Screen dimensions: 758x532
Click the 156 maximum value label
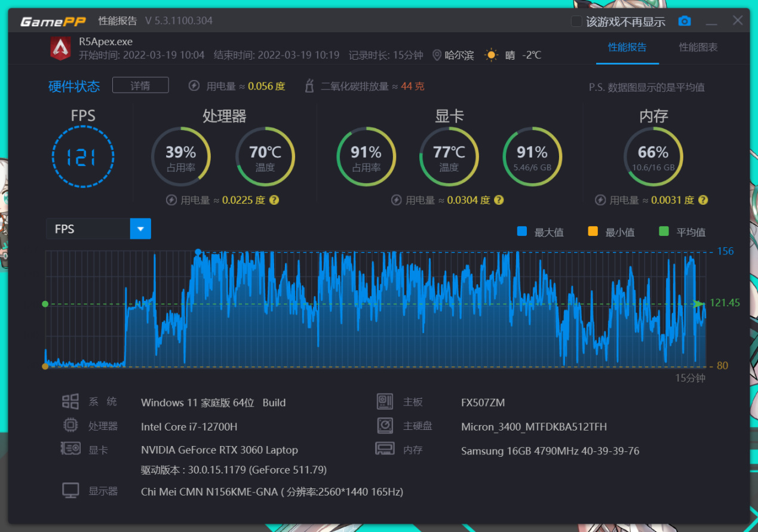pyautogui.click(x=725, y=251)
